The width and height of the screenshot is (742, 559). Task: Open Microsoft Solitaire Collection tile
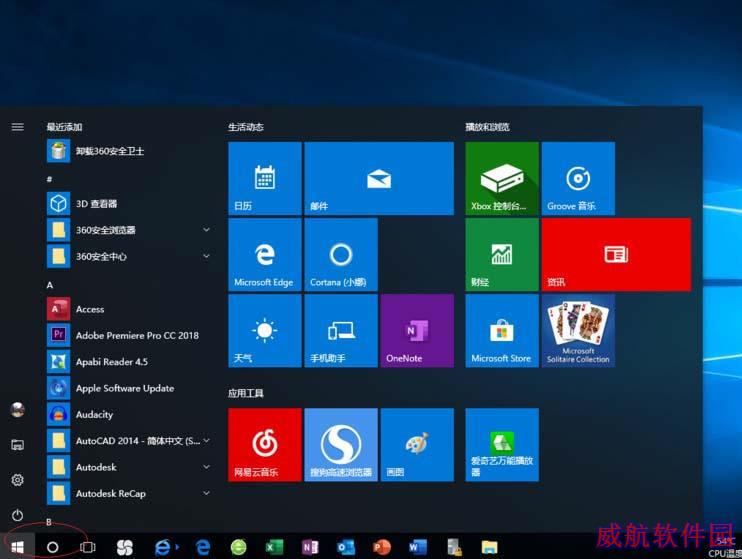tap(578, 330)
